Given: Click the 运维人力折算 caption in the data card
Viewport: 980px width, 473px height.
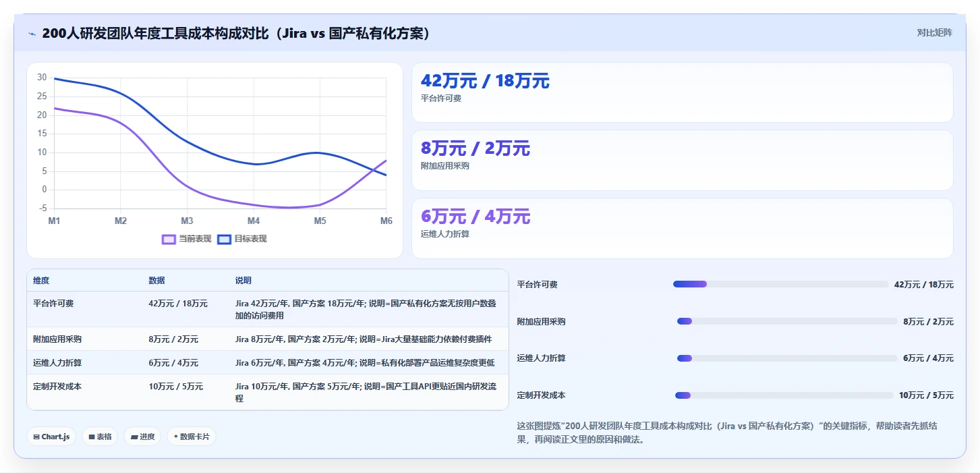Looking at the screenshot, I should tap(444, 234).
